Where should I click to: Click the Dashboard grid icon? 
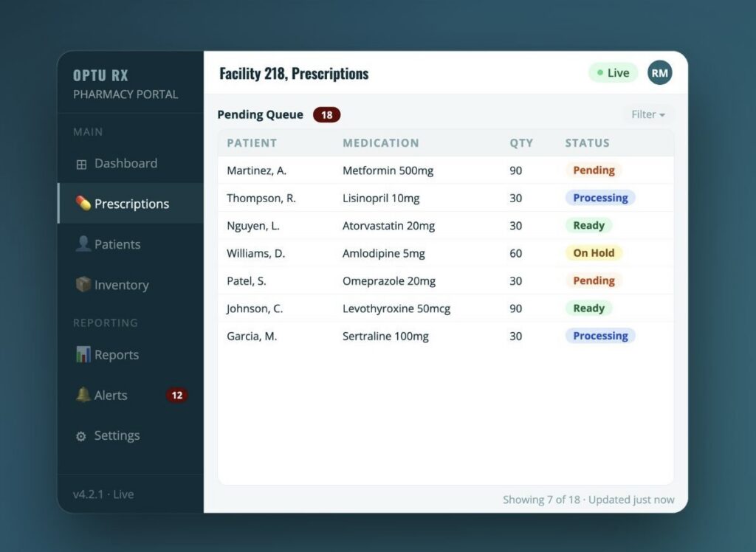81,165
